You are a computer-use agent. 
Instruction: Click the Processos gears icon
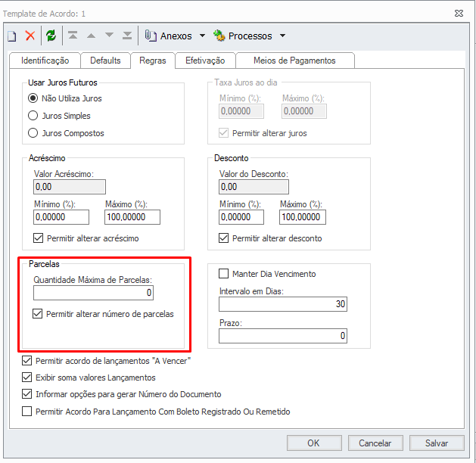pos(219,36)
